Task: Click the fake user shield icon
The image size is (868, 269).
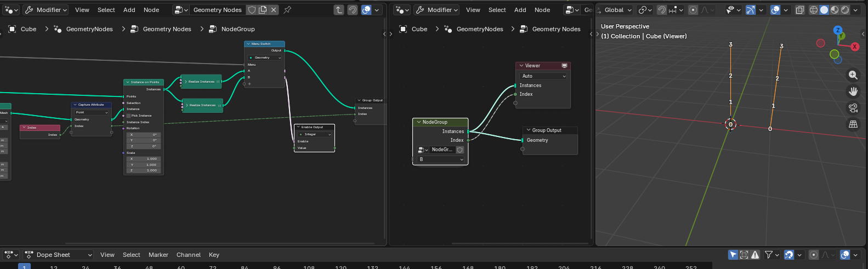Action: 252,10
